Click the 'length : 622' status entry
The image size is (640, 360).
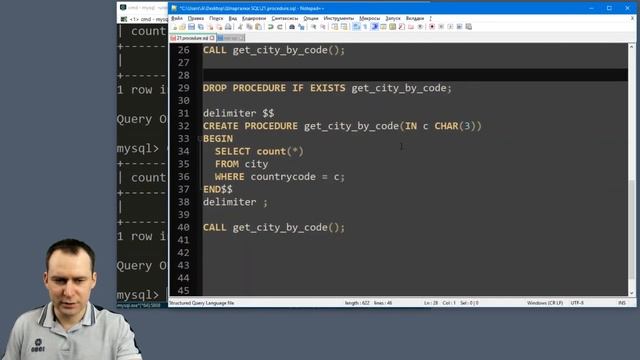(x=357, y=303)
